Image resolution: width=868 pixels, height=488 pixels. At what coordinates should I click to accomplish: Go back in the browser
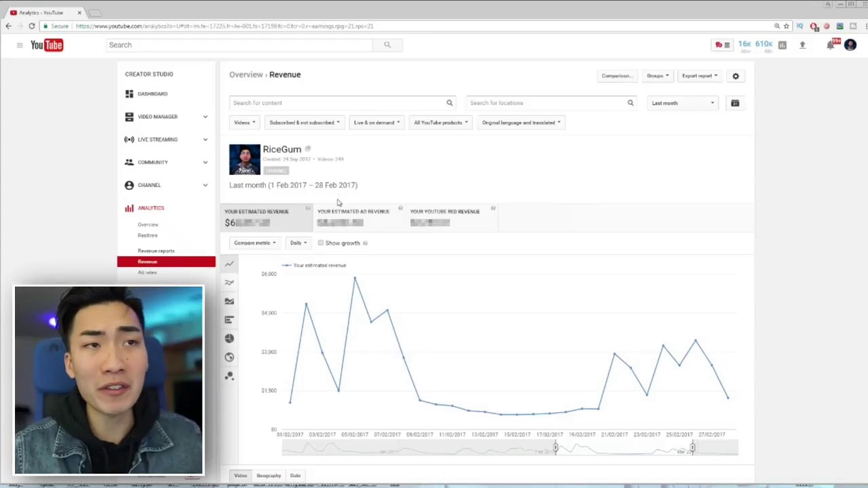point(8,26)
